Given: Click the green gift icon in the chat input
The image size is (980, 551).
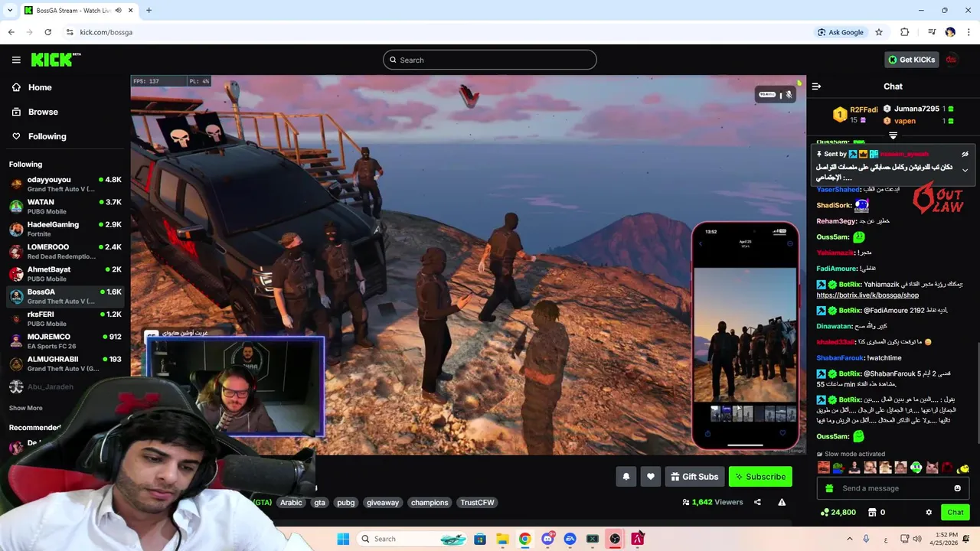Looking at the screenshot, I should pyautogui.click(x=829, y=488).
